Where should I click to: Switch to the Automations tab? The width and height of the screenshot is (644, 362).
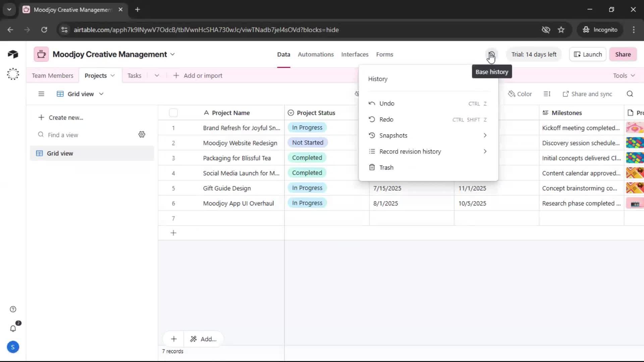(x=316, y=54)
